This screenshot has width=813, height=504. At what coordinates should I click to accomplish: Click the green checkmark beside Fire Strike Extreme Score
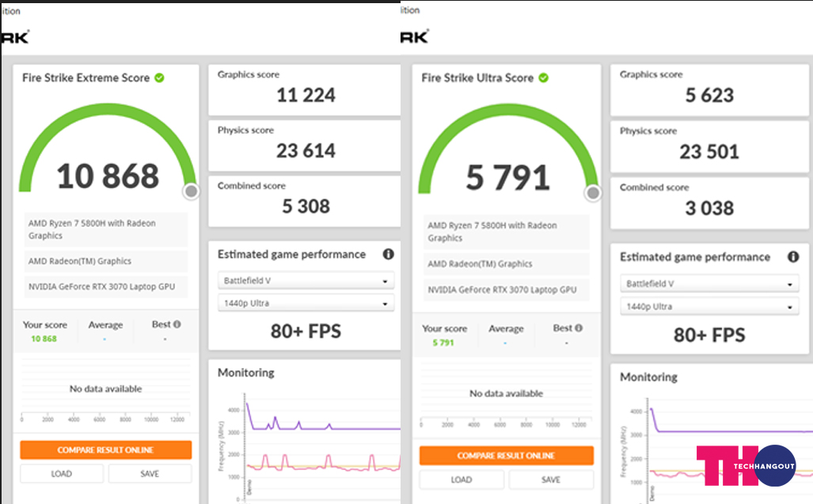159,78
